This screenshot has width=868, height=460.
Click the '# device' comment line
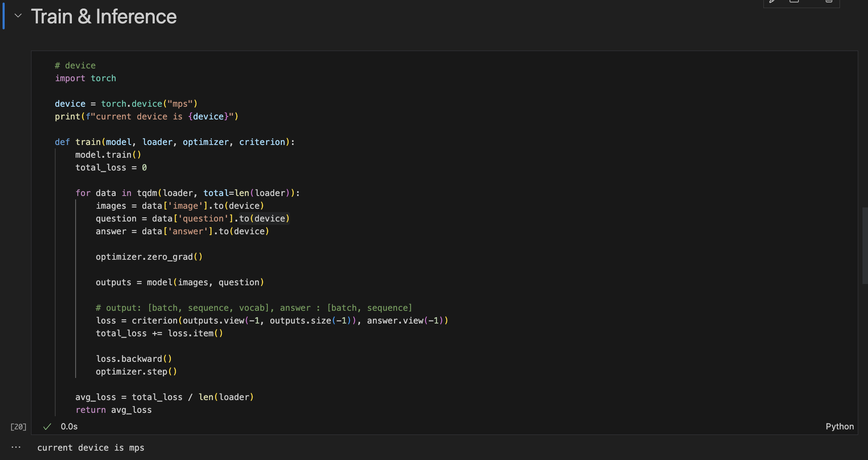pos(75,65)
